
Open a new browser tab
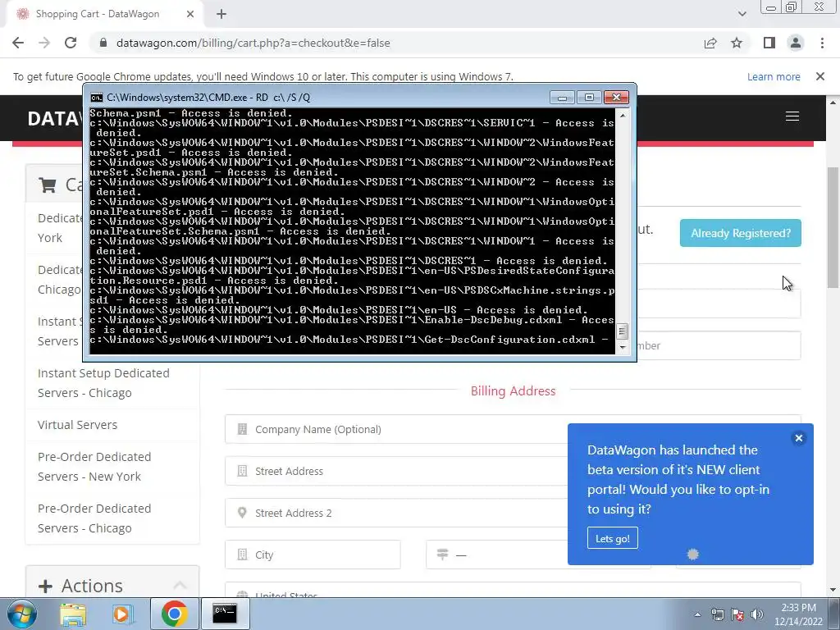pyautogui.click(x=221, y=15)
